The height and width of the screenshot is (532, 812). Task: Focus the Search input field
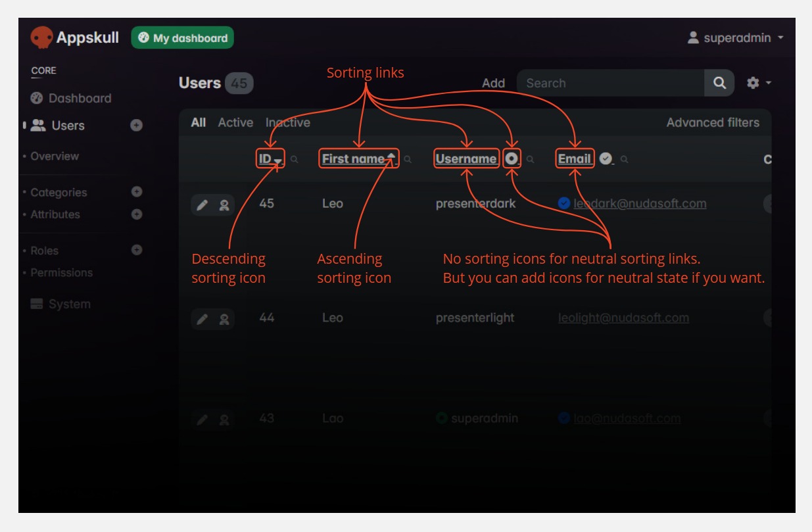610,83
